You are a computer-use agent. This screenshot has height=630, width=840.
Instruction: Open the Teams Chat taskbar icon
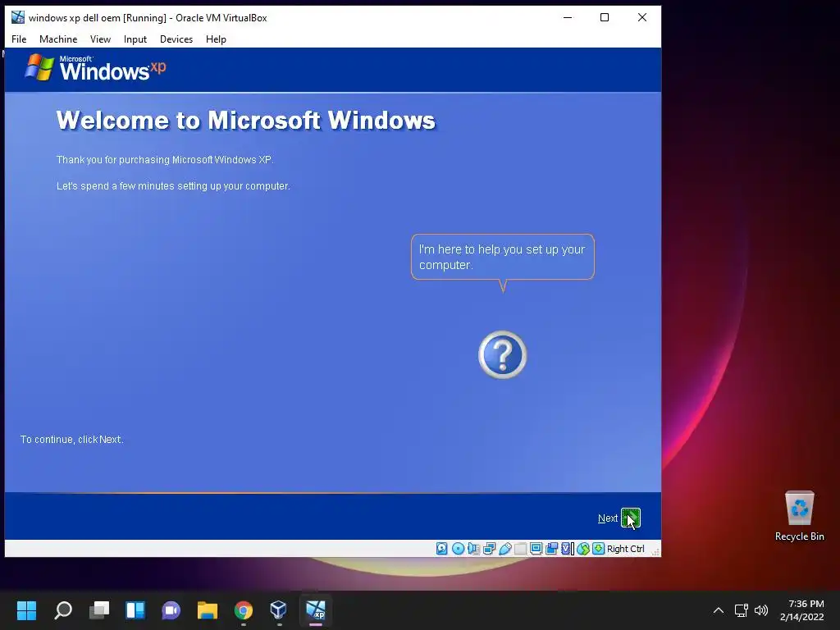click(x=171, y=610)
